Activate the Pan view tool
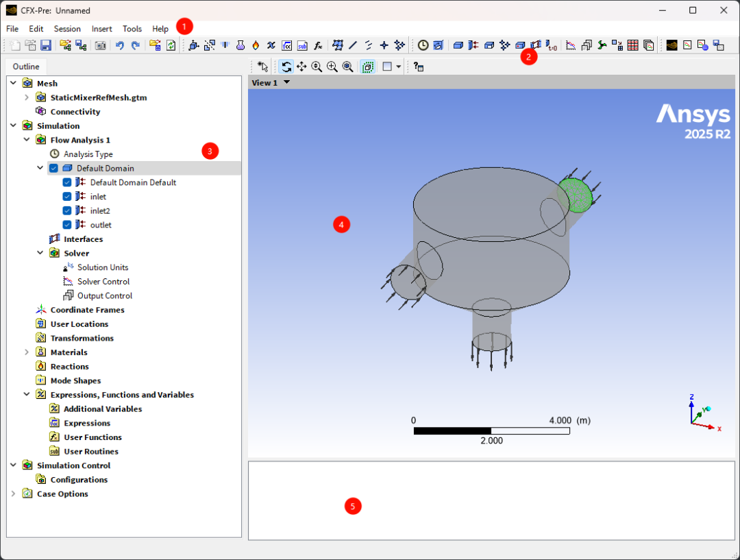 [301, 66]
